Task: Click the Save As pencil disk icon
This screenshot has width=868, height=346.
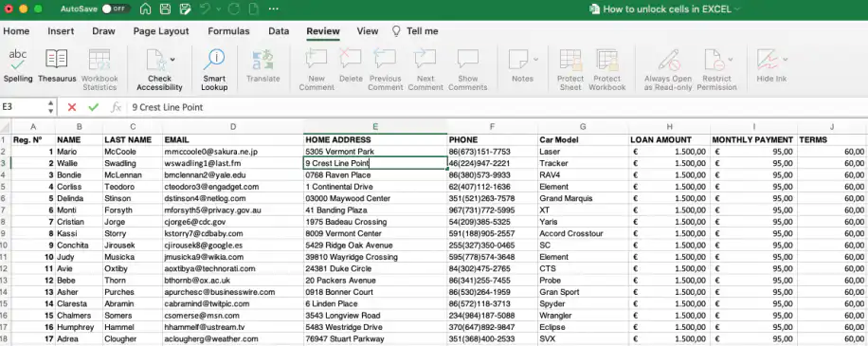Action: click(186, 9)
